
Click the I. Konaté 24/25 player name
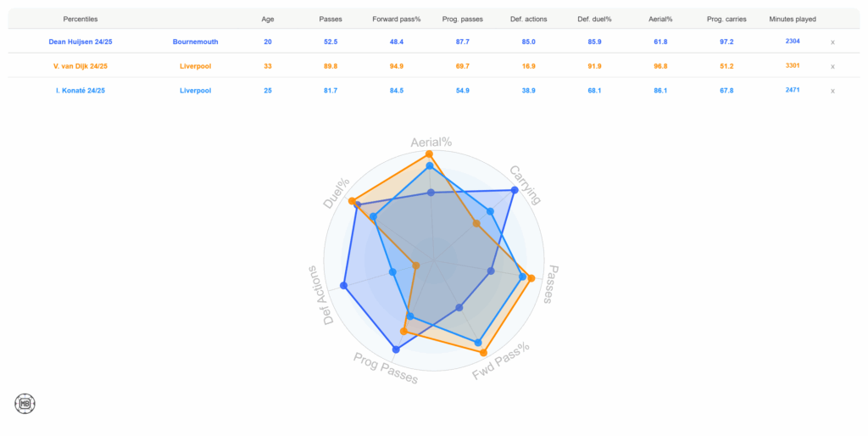tap(77, 91)
